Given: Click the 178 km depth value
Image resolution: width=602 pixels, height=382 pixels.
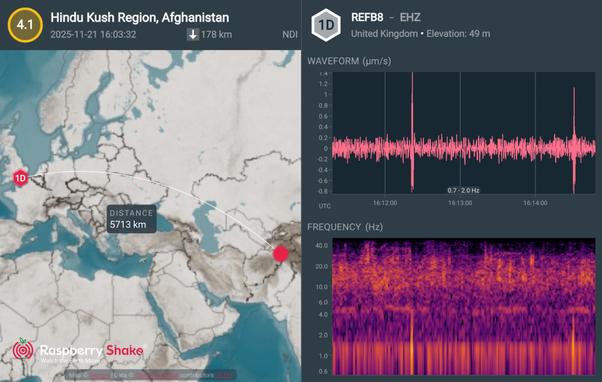Looking at the screenshot, I should (216, 35).
